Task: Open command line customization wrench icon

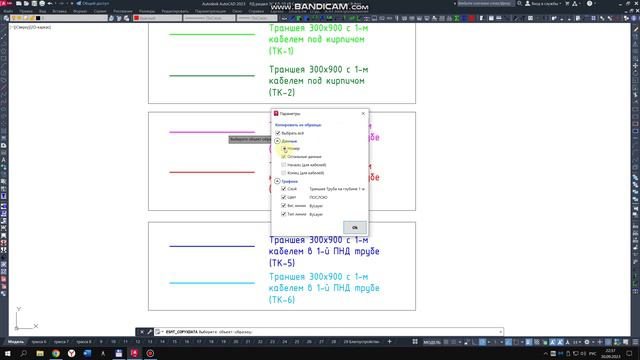Action: coord(149,332)
